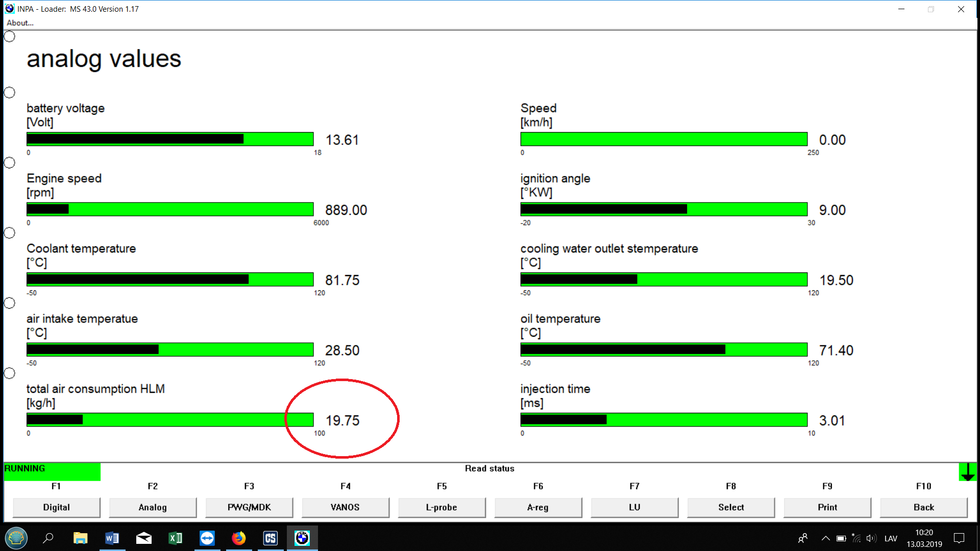Click the BMW INPA taskbar icon
The height and width of the screenshot is (551, 980).
[302, 538]
